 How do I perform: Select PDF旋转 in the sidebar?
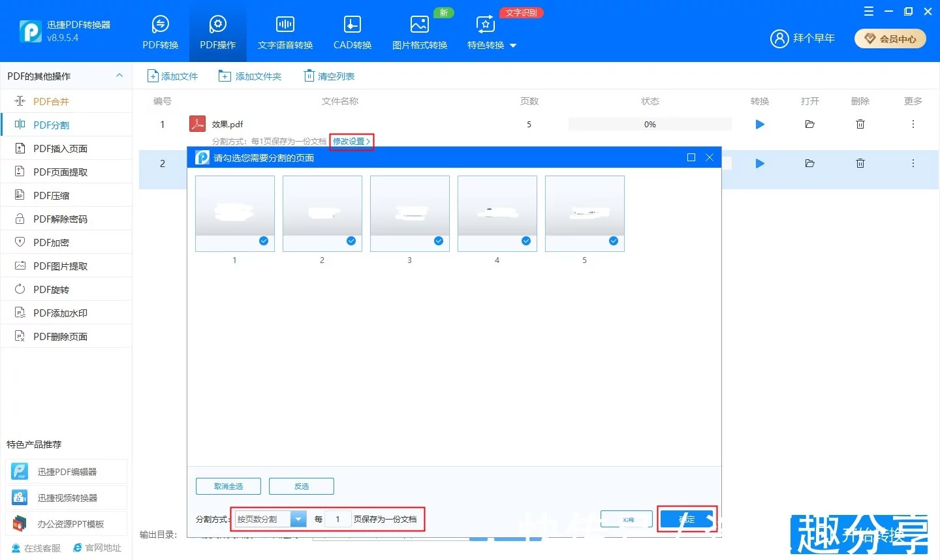[x=66, y=289]
